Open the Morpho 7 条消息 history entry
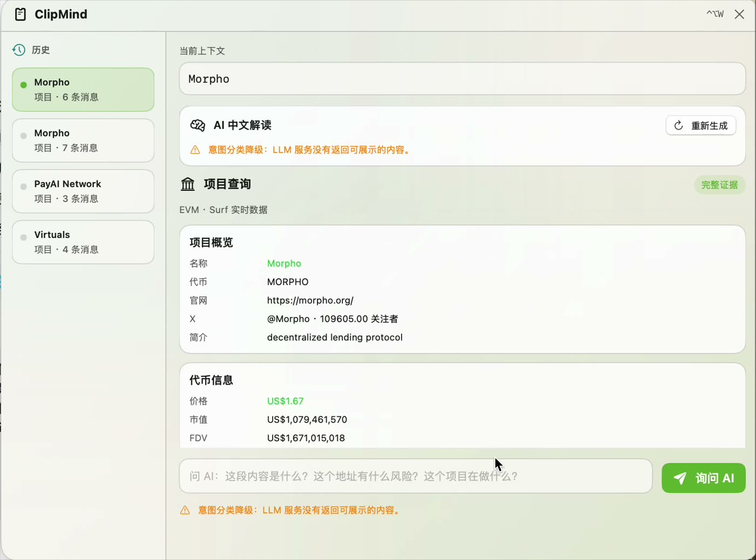The width and height of the screenshot is (756, 560). (x=83, y=140)
